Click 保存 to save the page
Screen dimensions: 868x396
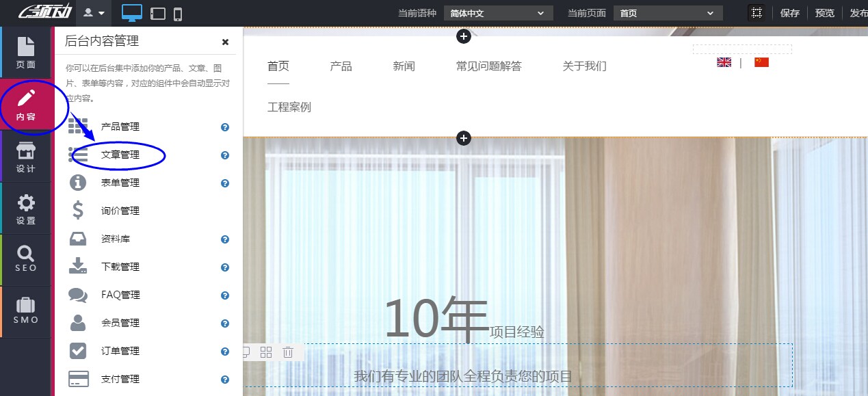point(789,12)
